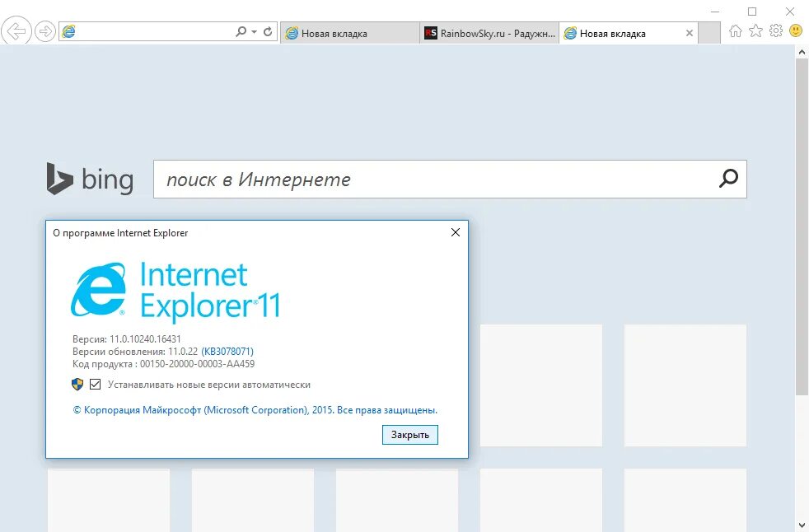Screen dimensions: 809x532
Task: Click the magnifier search icon in address bar
Action: click(x=241, y=31)
